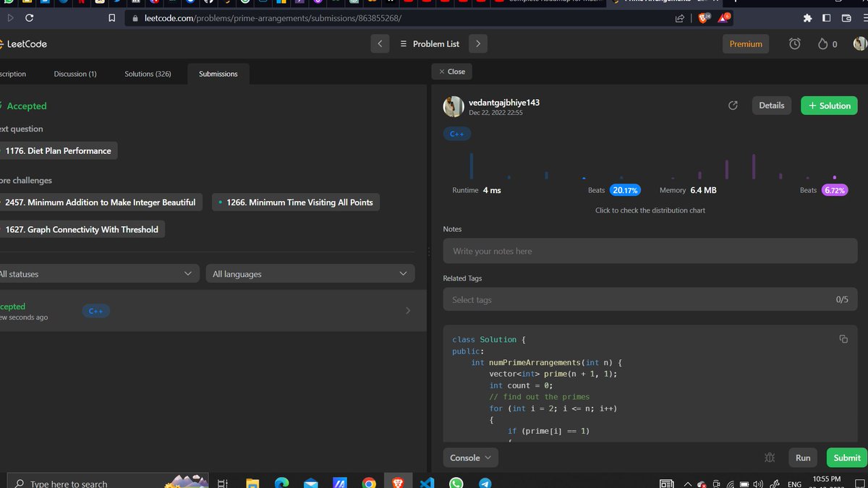The height and width of the screenshot is (488, 868).
Task: Open browser extensions puzzle icon
Action: [x=807, y=18]
